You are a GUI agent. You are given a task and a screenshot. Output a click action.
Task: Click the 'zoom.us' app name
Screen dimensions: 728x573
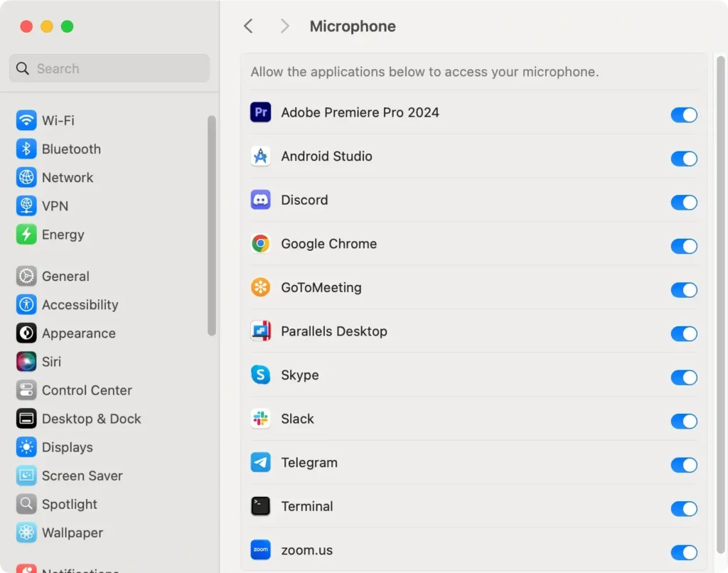307,550
